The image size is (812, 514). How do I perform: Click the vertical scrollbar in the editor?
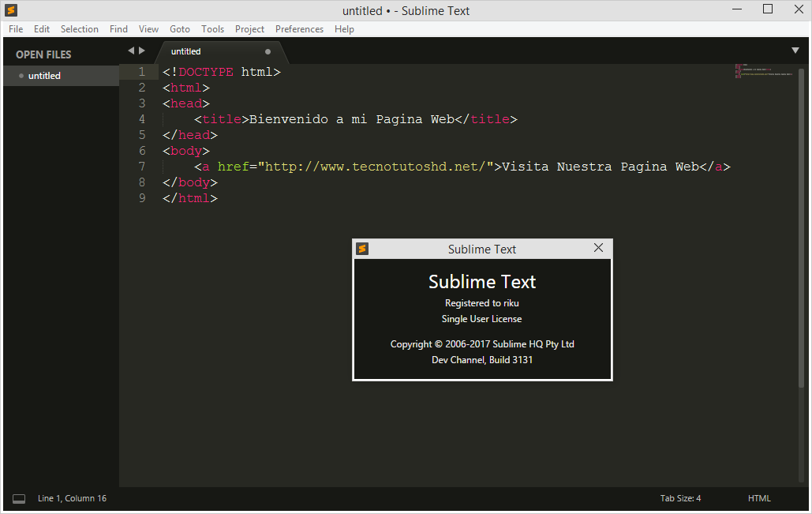click(x=802, y=228)
